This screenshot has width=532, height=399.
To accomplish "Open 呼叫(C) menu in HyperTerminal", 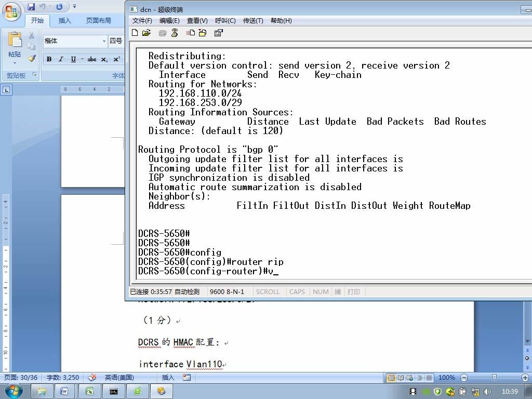I will (x=225, y=21).
